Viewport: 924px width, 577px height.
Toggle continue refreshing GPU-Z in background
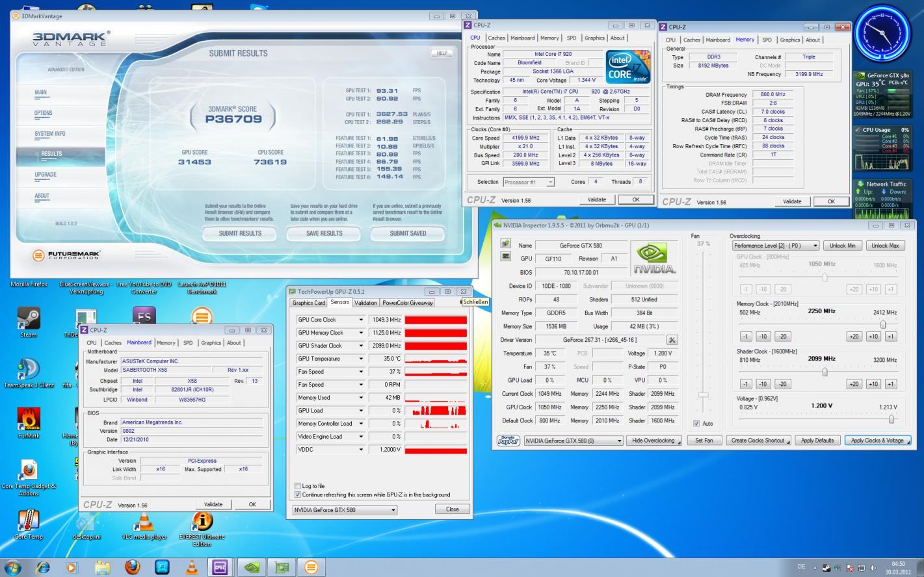pyautogui.click(x=298, y=494)
